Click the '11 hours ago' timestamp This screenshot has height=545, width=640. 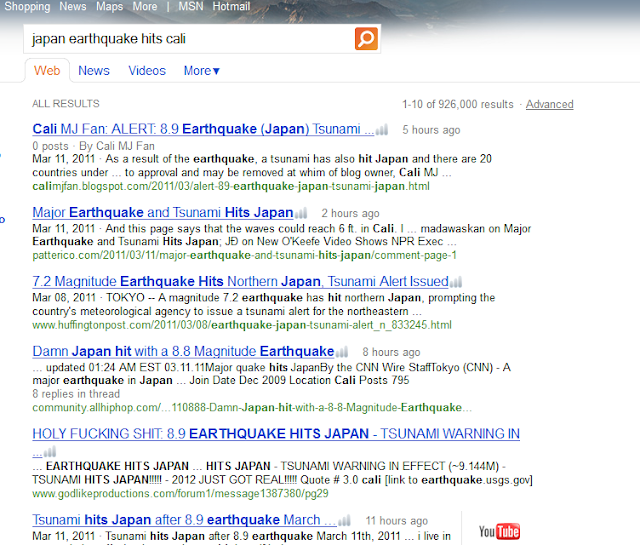tap(396, 521)
